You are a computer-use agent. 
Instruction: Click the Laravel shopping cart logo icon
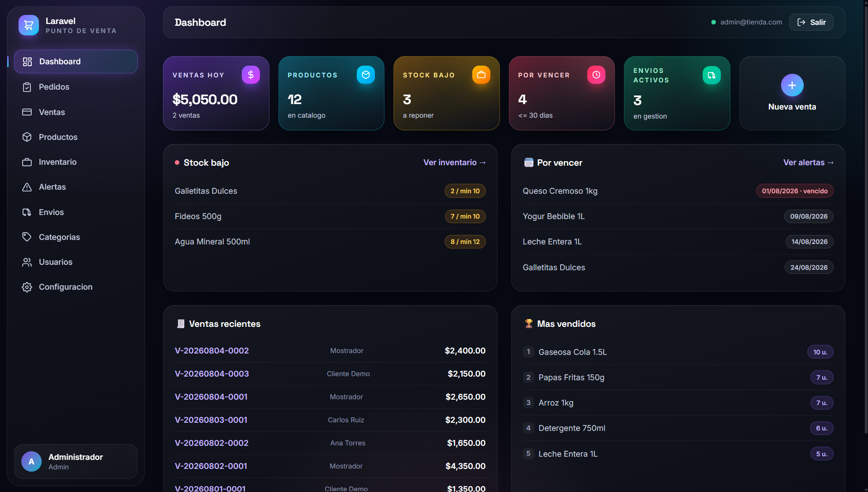click(x=29, y=25)
